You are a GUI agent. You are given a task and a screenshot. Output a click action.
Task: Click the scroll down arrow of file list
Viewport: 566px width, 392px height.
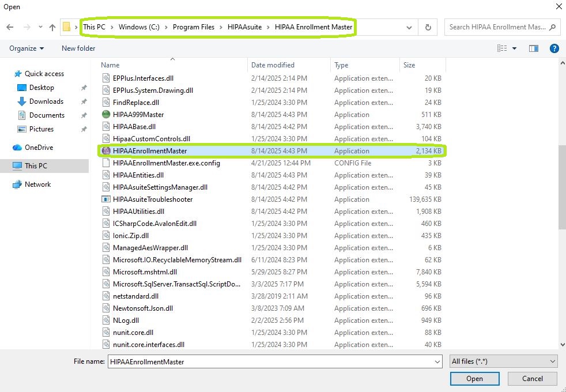click(x=562, y=345)
